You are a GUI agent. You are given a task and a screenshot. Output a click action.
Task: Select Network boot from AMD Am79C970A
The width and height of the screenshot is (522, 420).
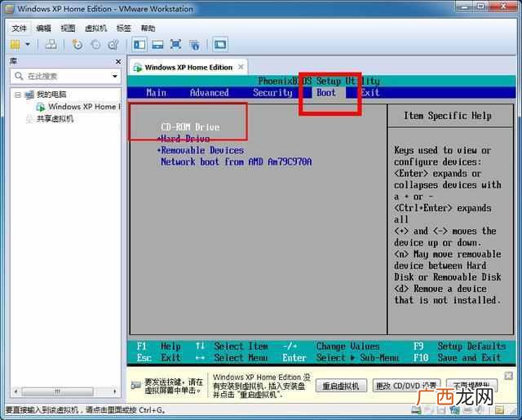tap(237, 161)
